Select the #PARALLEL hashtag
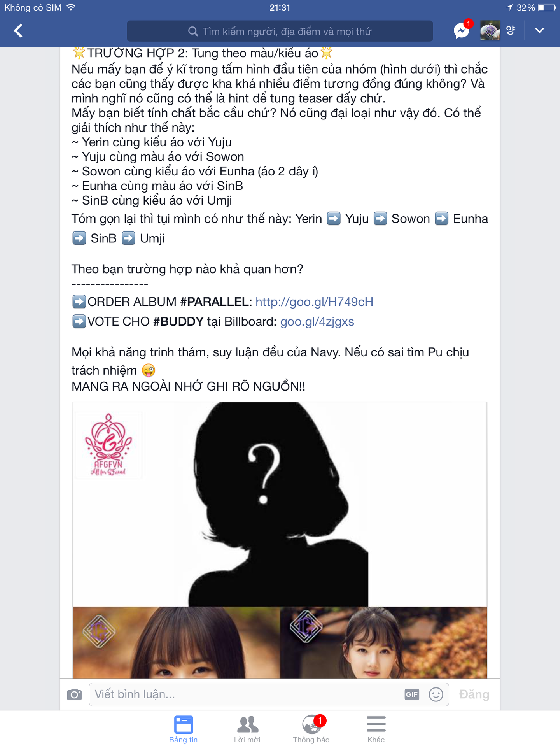560x747 pixels. pyautogui.click(x=215, y=302)
